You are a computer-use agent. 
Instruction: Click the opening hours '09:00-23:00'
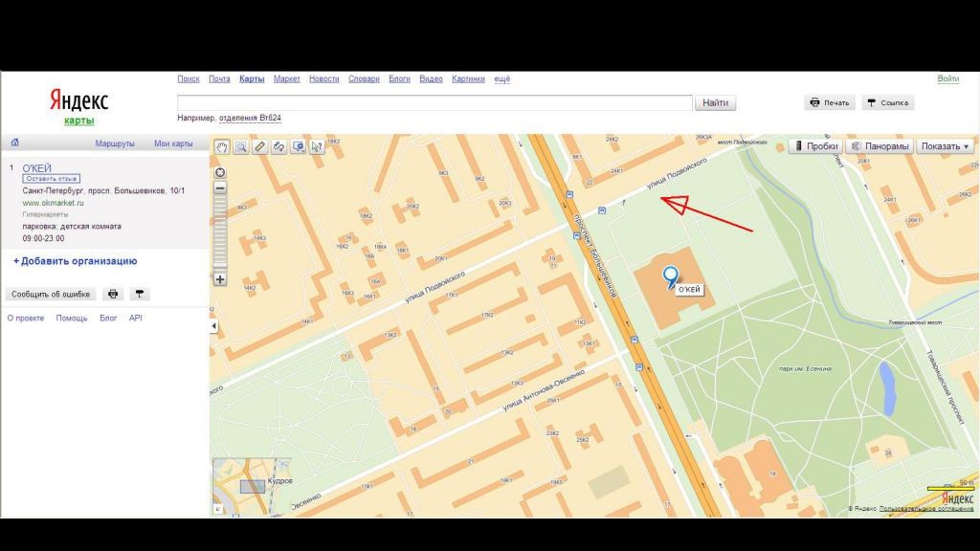[x=43, y=238]
